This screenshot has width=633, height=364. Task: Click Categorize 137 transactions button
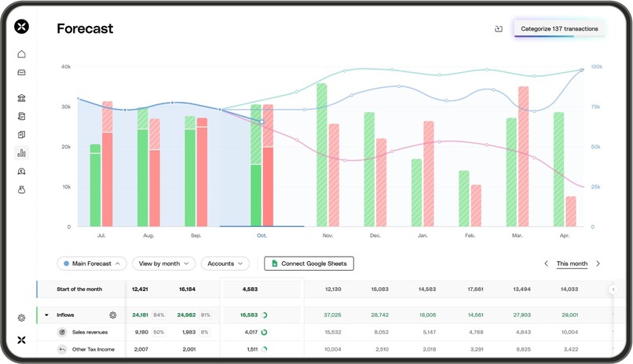click(x=559, y=28)
